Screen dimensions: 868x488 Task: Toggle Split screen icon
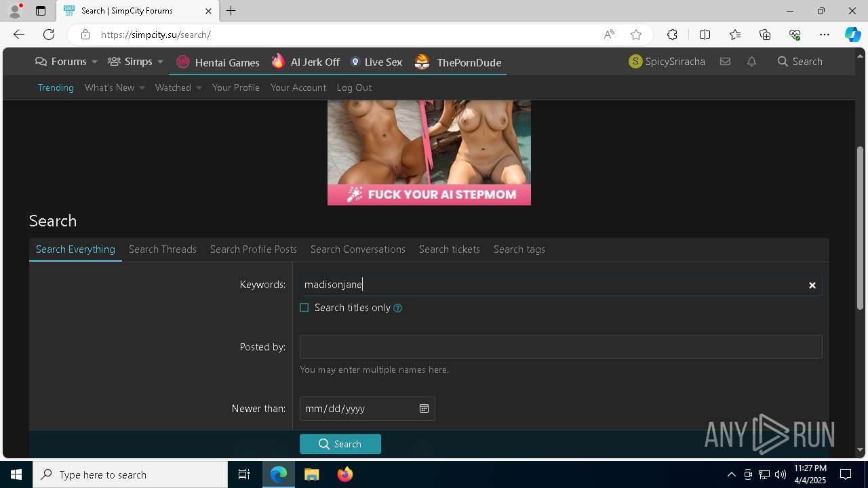coord(705,35)
